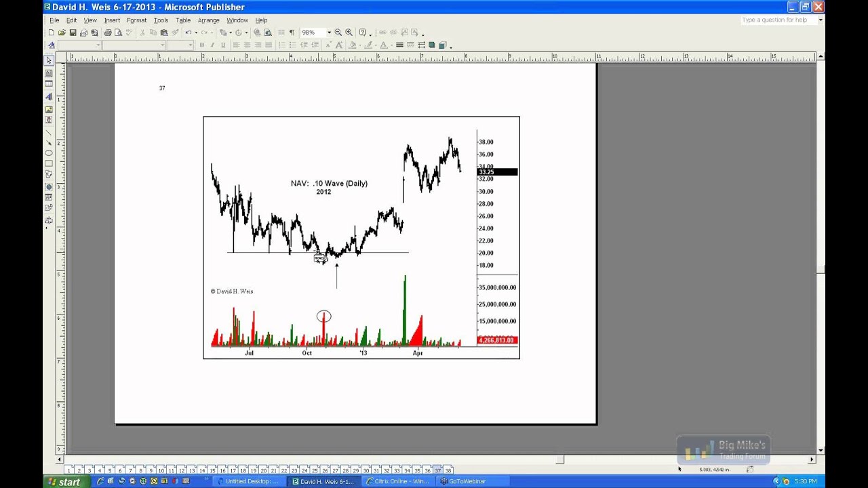Viewport: 868px width, 488px height.
Task: Open the Arrange menu
Action: [208, 20]
